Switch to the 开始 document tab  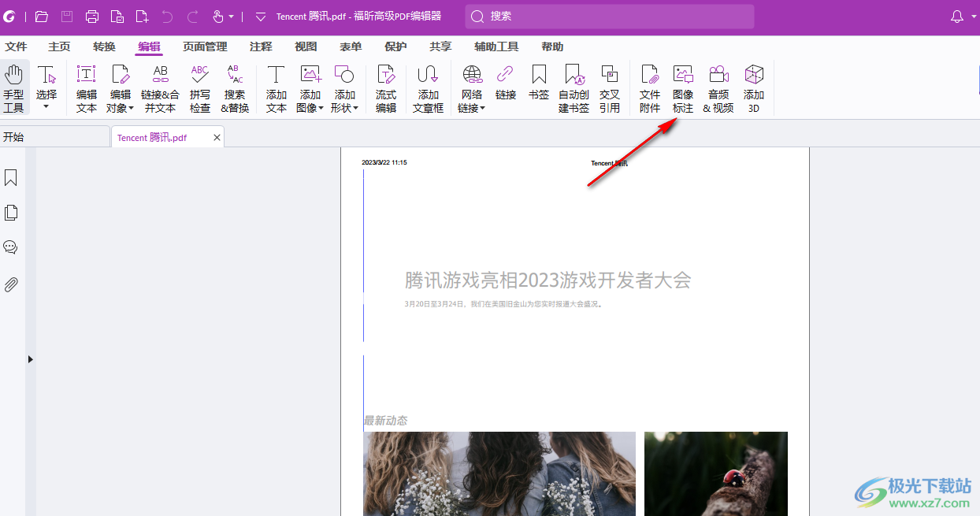tap(54, 137)
